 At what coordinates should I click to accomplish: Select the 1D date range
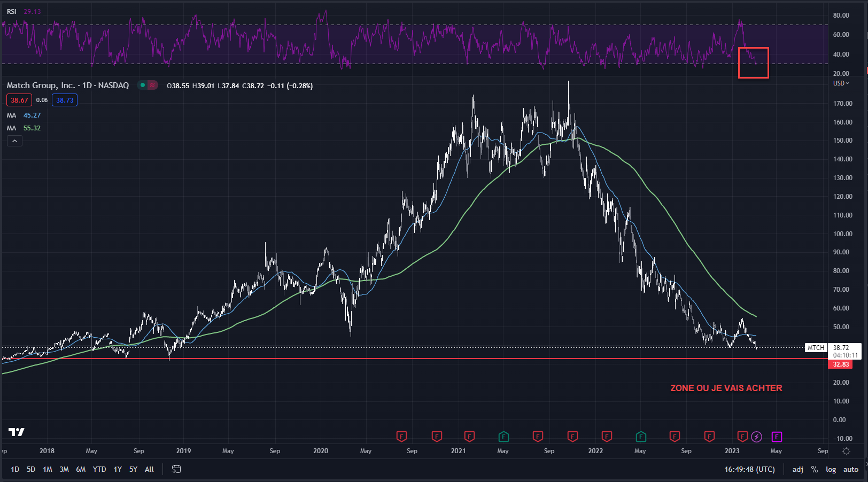click(x=15, y=469)
